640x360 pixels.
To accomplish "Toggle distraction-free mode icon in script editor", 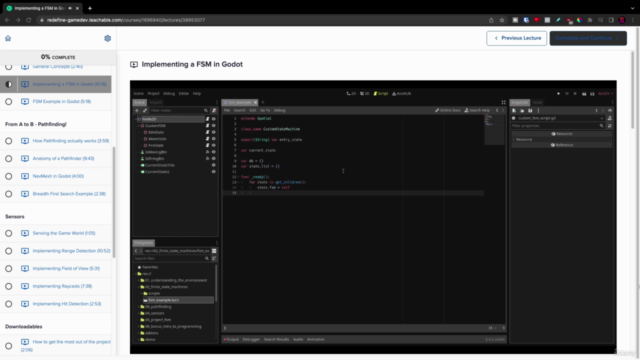I will (503, 102).
